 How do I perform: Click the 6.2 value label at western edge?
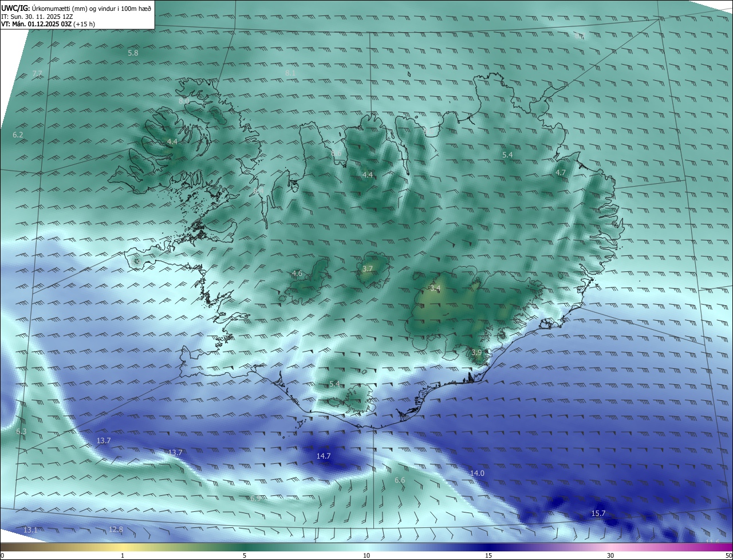18,135
